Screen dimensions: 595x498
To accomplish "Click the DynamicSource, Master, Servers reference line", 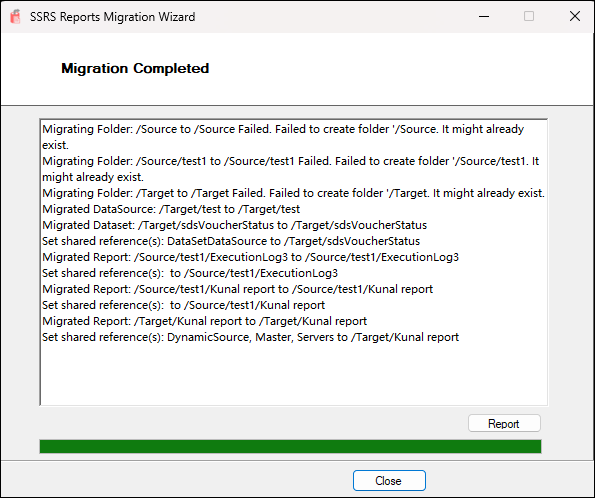I will [x=250, y=337].
